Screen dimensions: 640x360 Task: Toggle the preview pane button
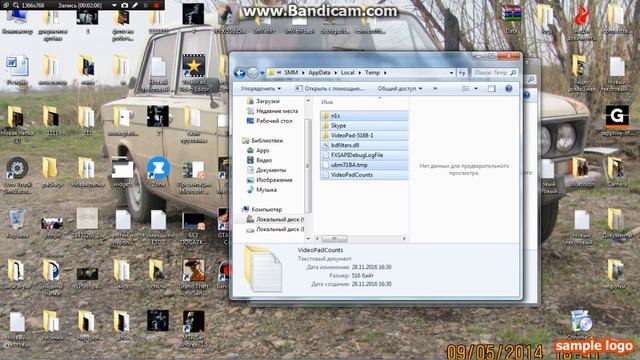click(491, 89)
